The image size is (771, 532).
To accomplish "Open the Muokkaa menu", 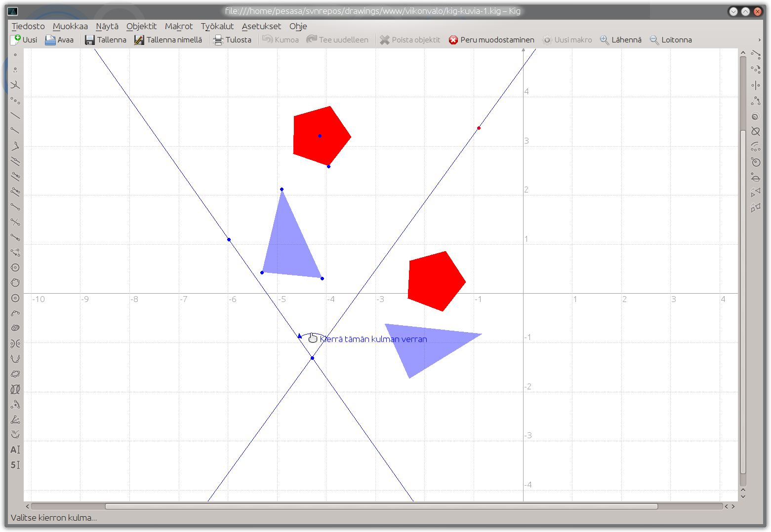I will [x=70, y=26].
